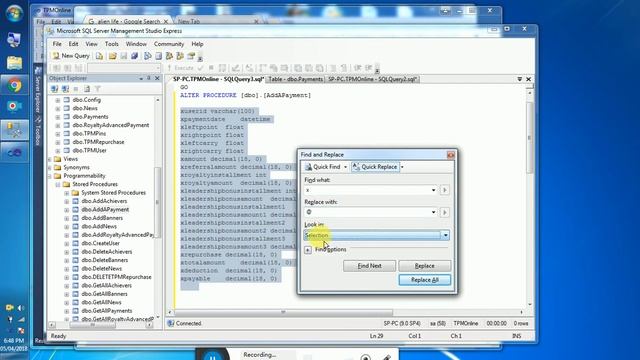This screenshot has width=640, height=360.
Task: Open the file explorer taskbar icon
Action: pyautogui.click(x=14, y=63)
